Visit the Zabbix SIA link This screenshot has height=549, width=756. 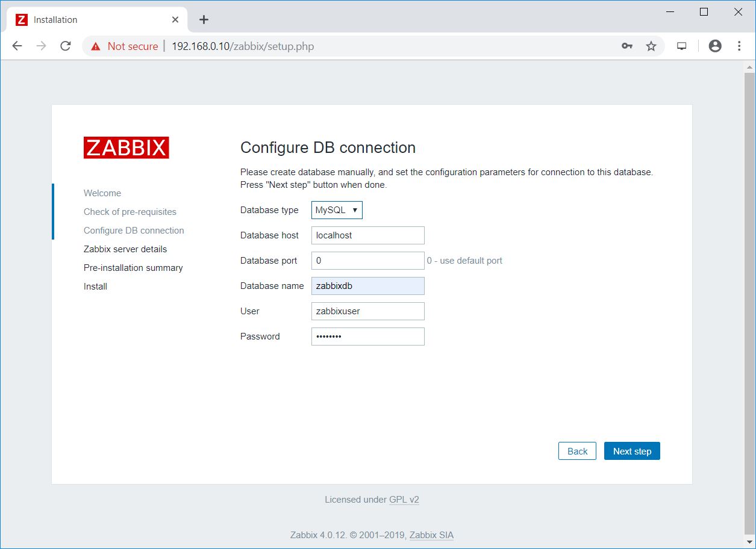pyautogui.click(x=431, y=535)
